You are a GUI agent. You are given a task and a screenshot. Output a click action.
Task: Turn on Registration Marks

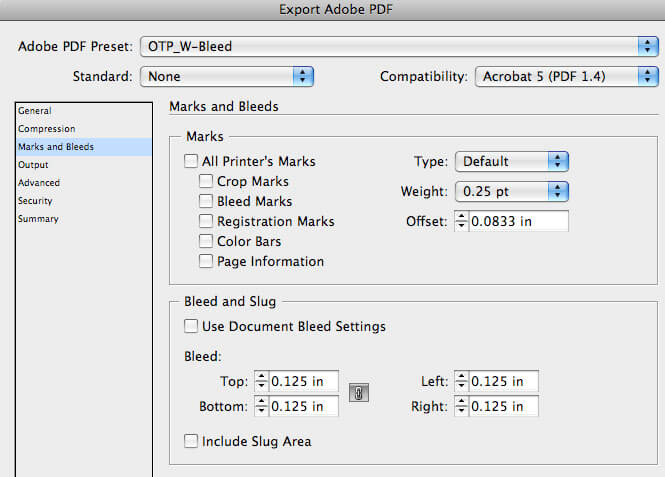click(x=206, y=221)
